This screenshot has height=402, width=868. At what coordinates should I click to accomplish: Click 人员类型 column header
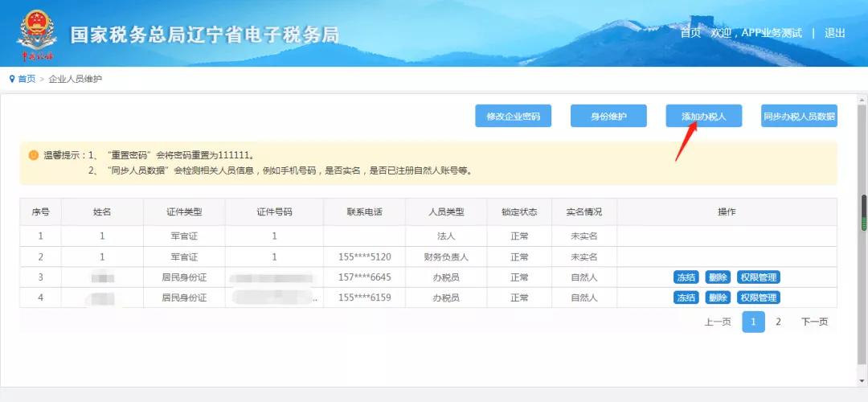(446, 212)
